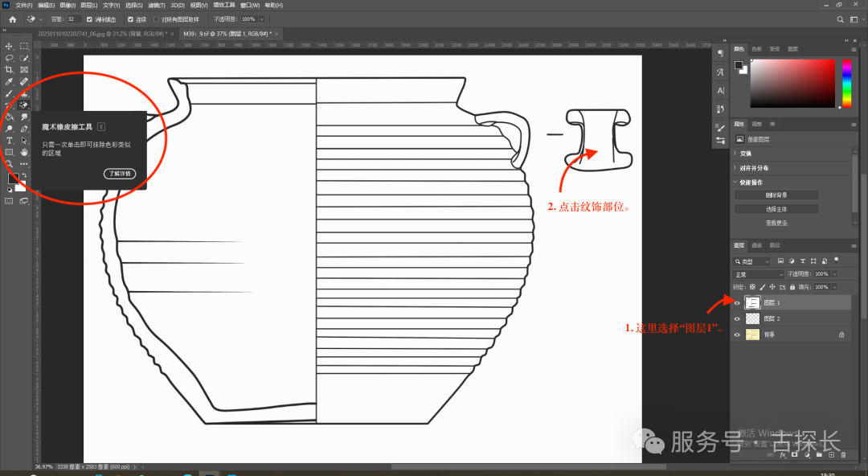This screenshot has width=868, height=476.
Task: Change the screen mode
Action: tap(24, 201)
